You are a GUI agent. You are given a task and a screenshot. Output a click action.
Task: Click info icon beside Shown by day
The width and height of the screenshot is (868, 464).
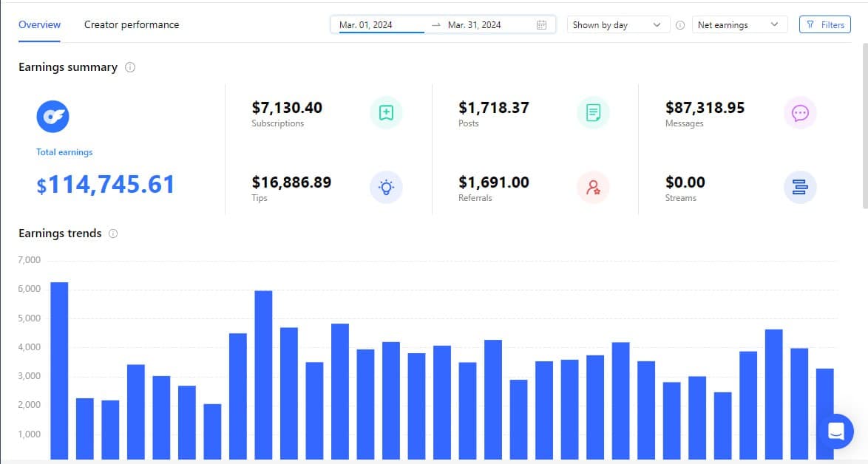click(x=680, y=25)
